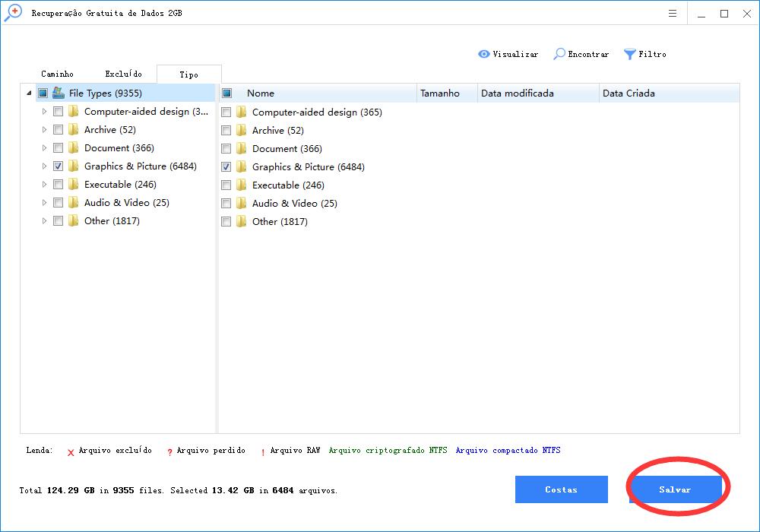
Task: Toggle File Types root checkbox in tree
Action: [x=43, y=93]
